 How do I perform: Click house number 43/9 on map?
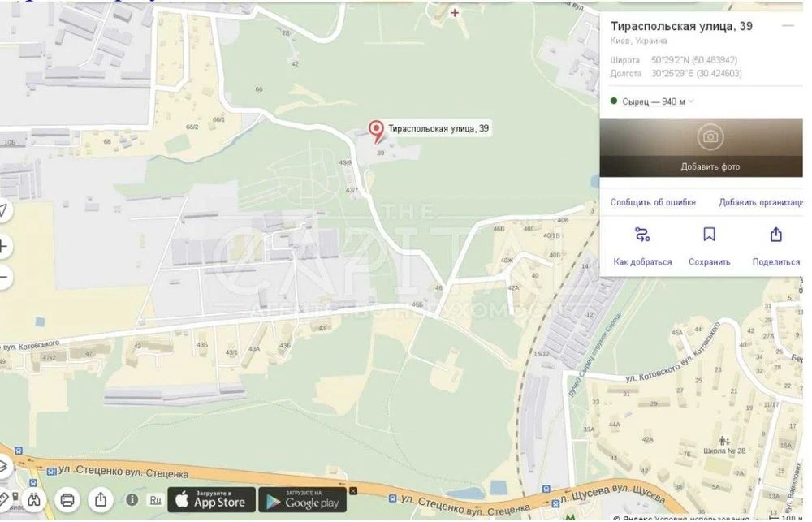click(345, 162)
